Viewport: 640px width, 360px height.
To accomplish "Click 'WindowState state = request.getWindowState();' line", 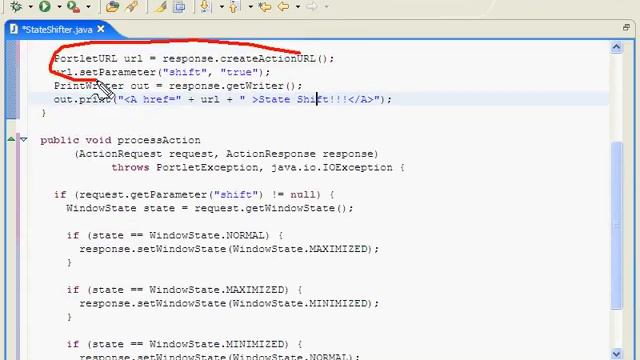I will point(210,208).
